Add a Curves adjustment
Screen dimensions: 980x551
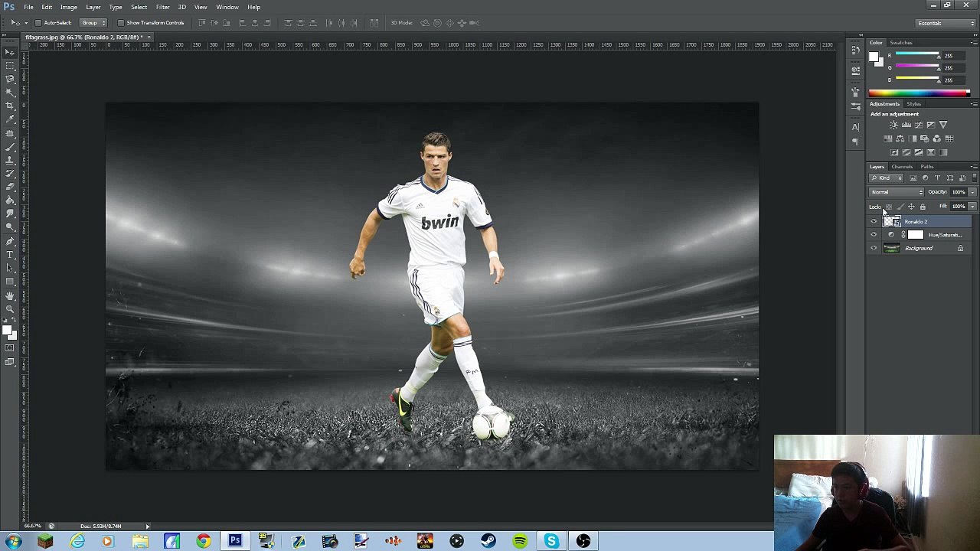coord(919,125)
